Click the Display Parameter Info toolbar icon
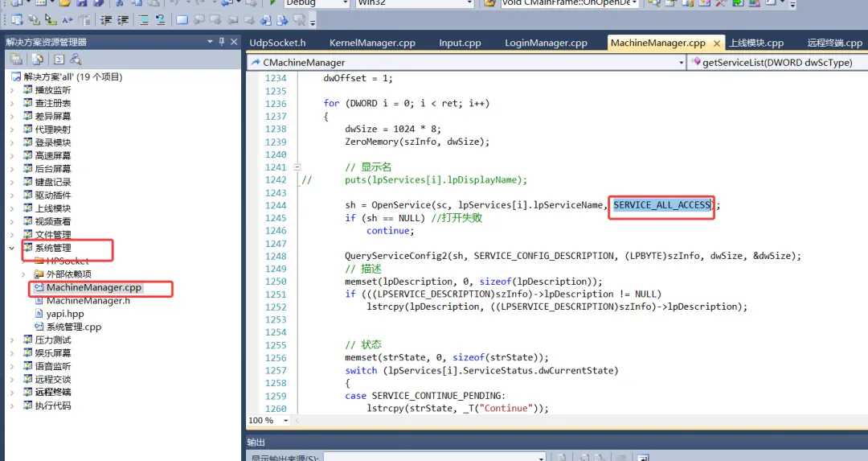The image size is (868, 461). point(35,20)
